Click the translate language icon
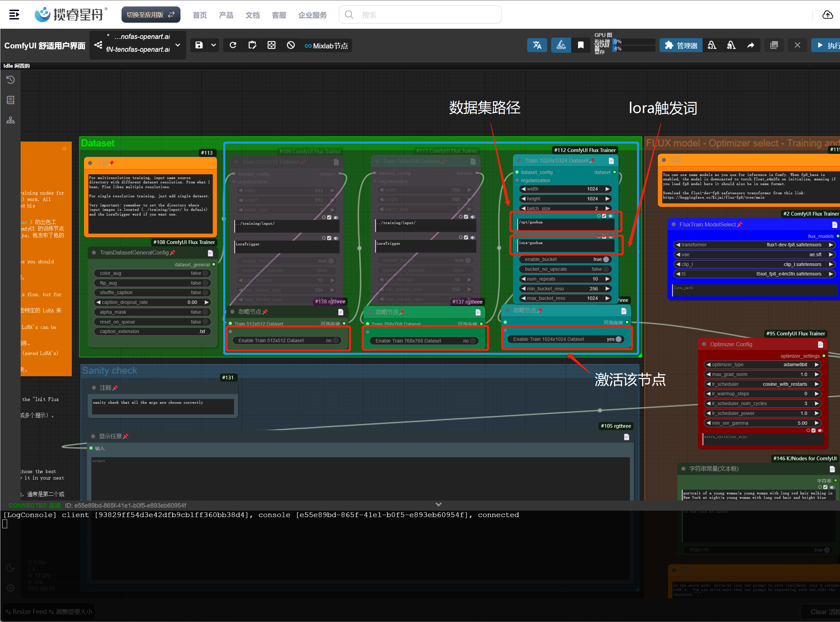The image size is (840, 622). pyautogui.click(x=537, y=45)
